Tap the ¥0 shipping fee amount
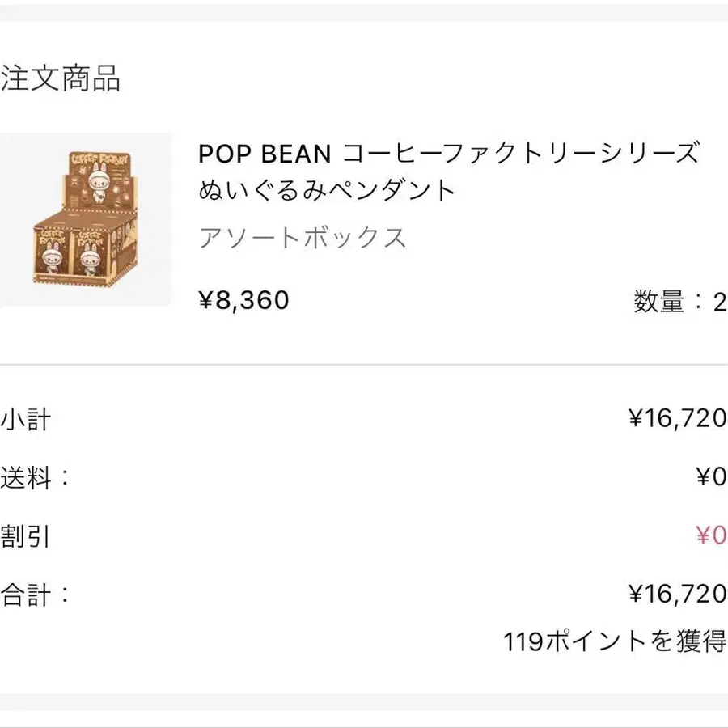This screenshot has width=728, height=728. [711, 477]
